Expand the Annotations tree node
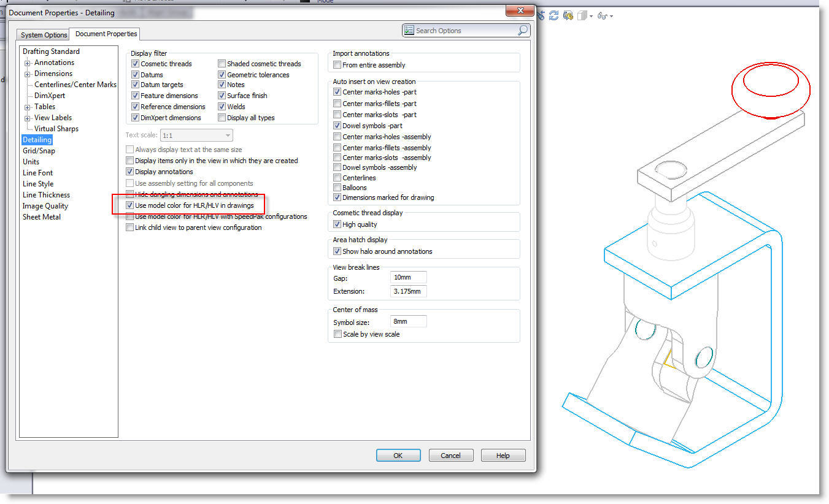Viewport: 829px width, 504px height. tap(28, 63)
